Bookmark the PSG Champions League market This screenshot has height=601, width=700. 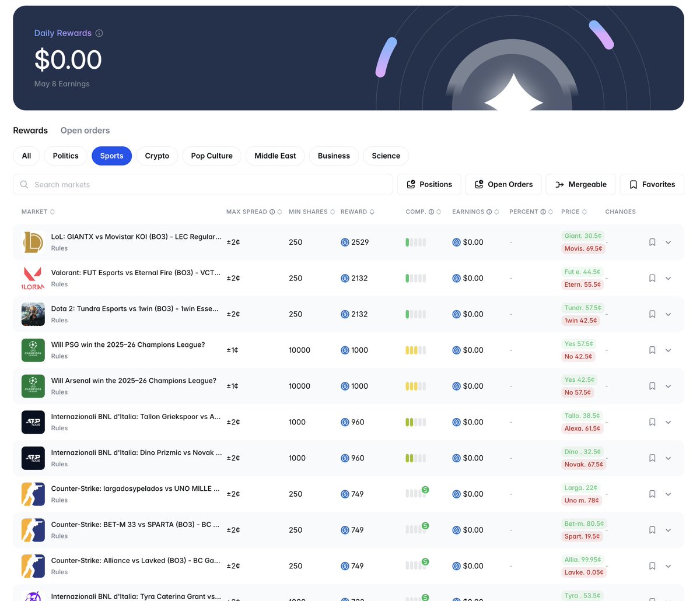[652, 350]
